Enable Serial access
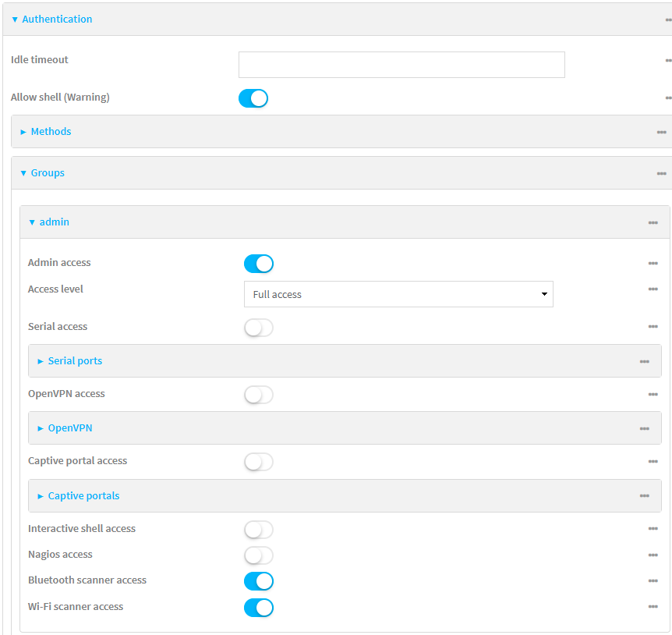 pyautogui.click(x=258, y=328)
